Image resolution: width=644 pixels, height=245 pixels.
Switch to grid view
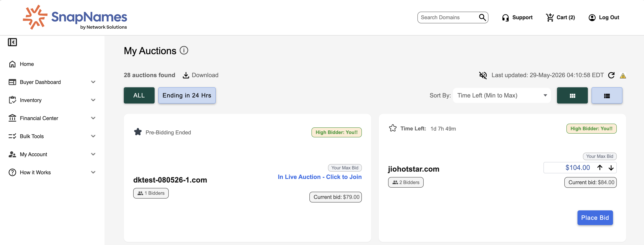tap(572, 95)
